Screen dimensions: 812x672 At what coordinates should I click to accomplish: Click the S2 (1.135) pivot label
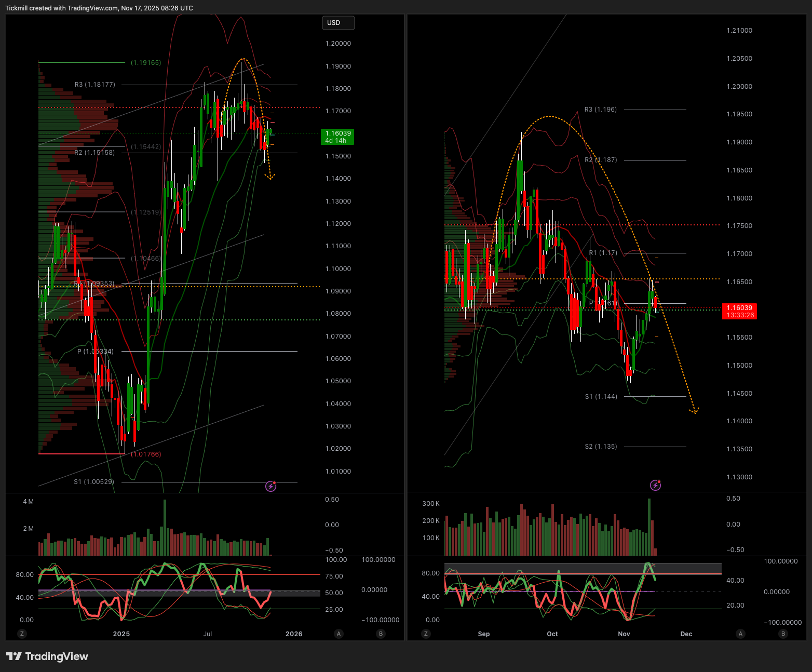(601, 447)
